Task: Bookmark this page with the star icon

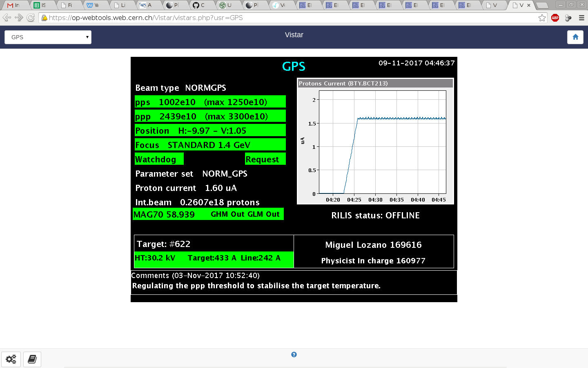Action: 542,18
